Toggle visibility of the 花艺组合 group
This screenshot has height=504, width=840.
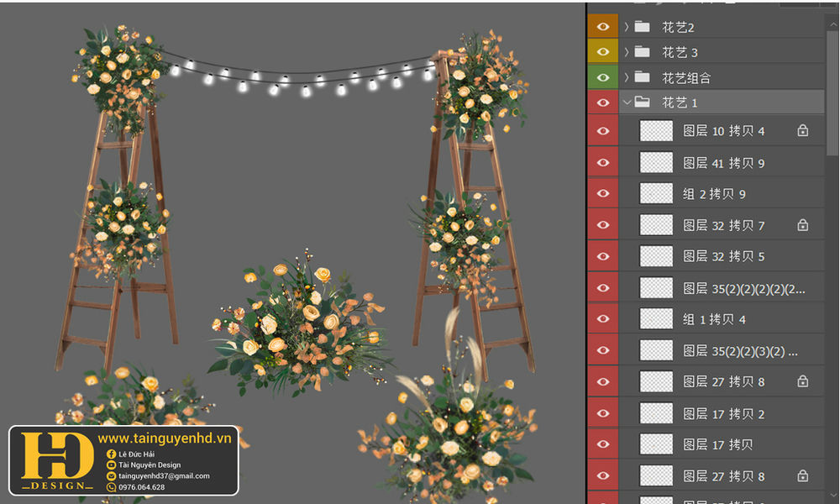tap(601, 77)
